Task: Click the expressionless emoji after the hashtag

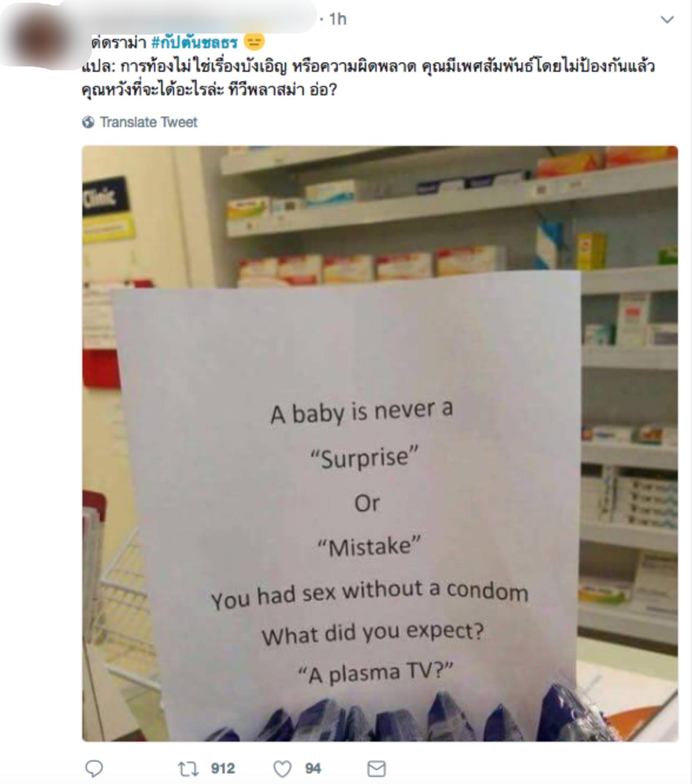Action: coord(254,42)
